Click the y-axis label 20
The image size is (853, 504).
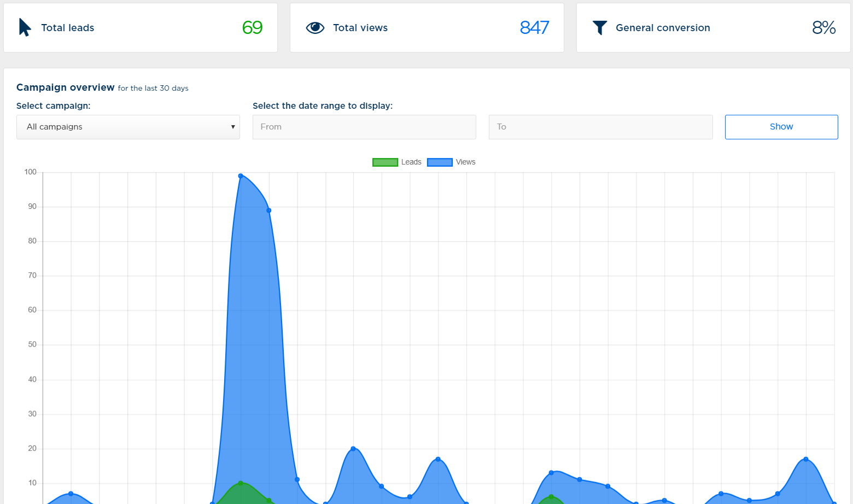[x=33, y=448]
